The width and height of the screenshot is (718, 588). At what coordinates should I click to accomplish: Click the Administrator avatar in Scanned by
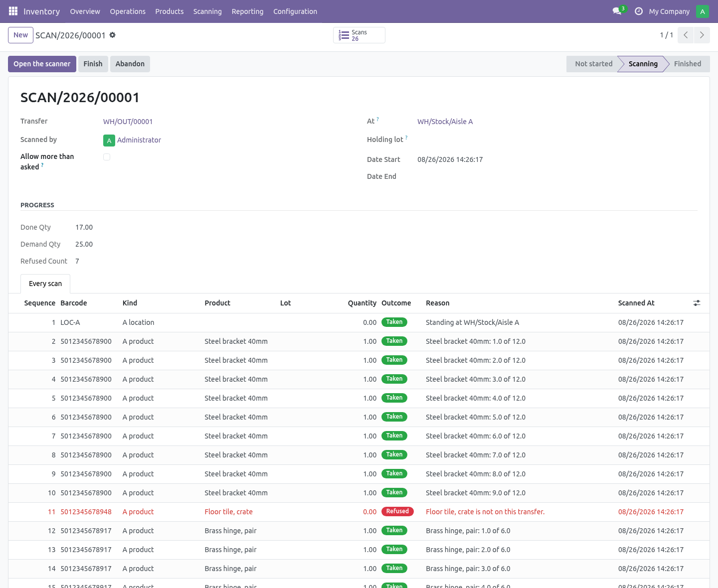109,141
